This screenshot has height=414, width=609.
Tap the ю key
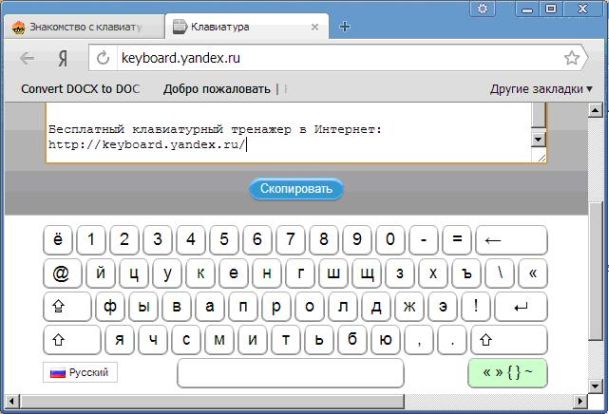pos(385,340)
